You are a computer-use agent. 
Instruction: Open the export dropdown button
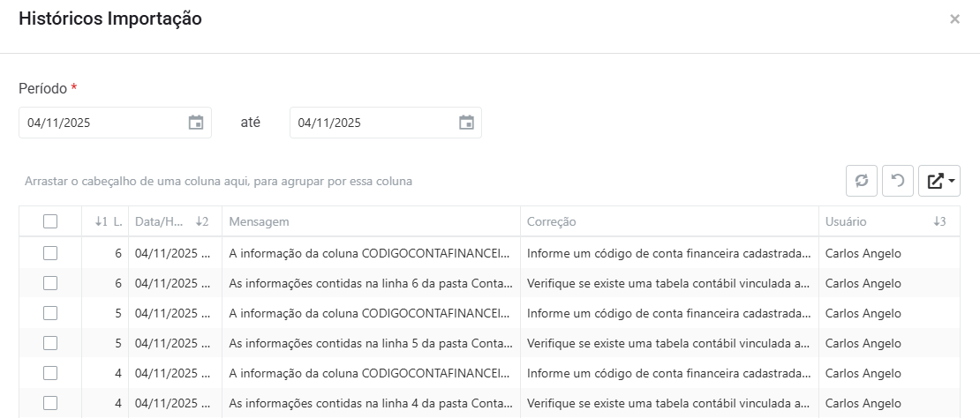(939, 181)
